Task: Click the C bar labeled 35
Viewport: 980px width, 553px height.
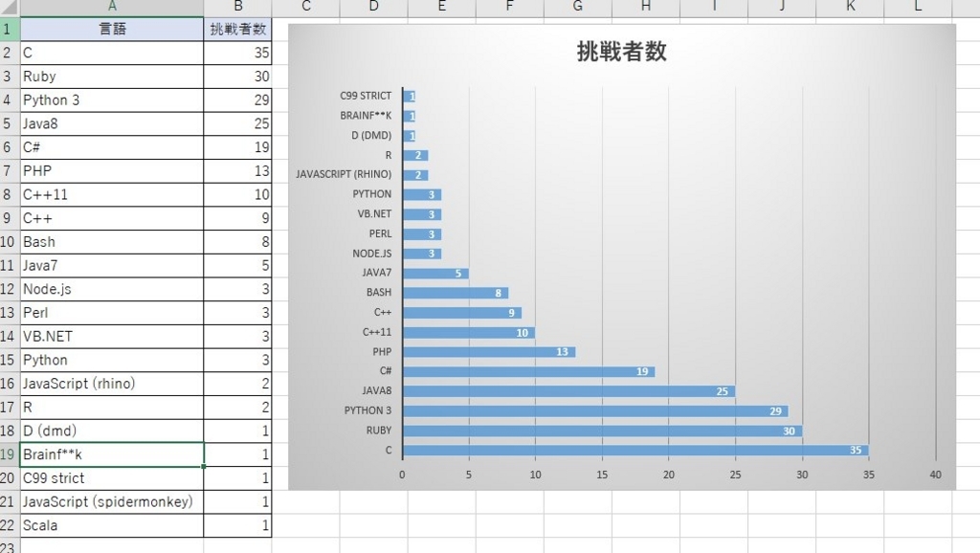Action: coord(635,450)
